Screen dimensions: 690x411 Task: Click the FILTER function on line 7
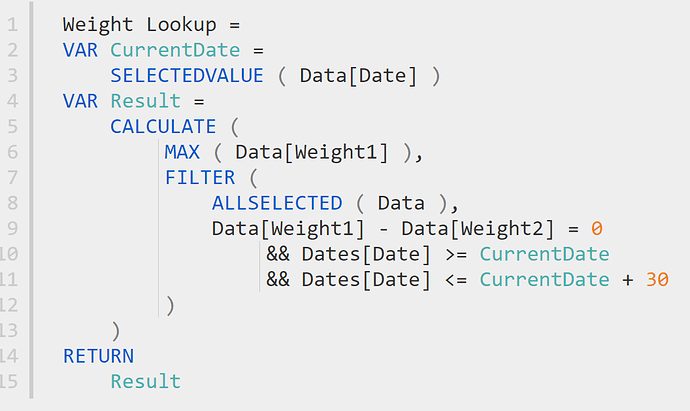pos(200,178)
